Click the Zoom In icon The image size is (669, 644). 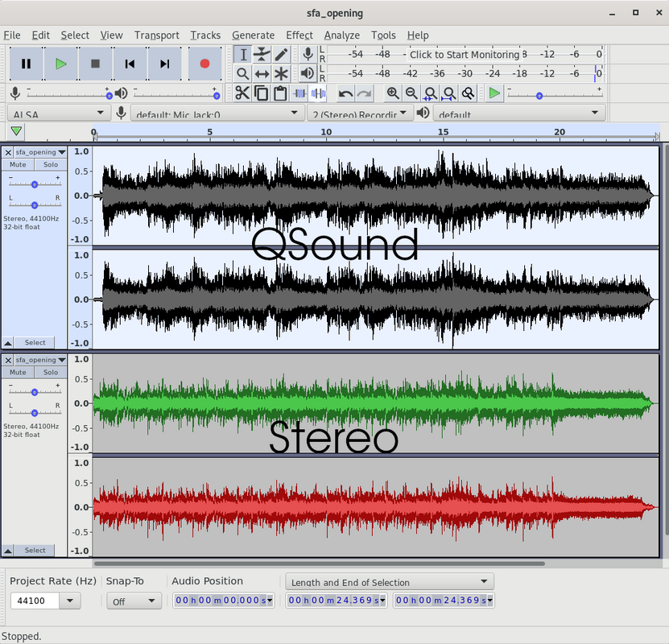tap(393, 93)
